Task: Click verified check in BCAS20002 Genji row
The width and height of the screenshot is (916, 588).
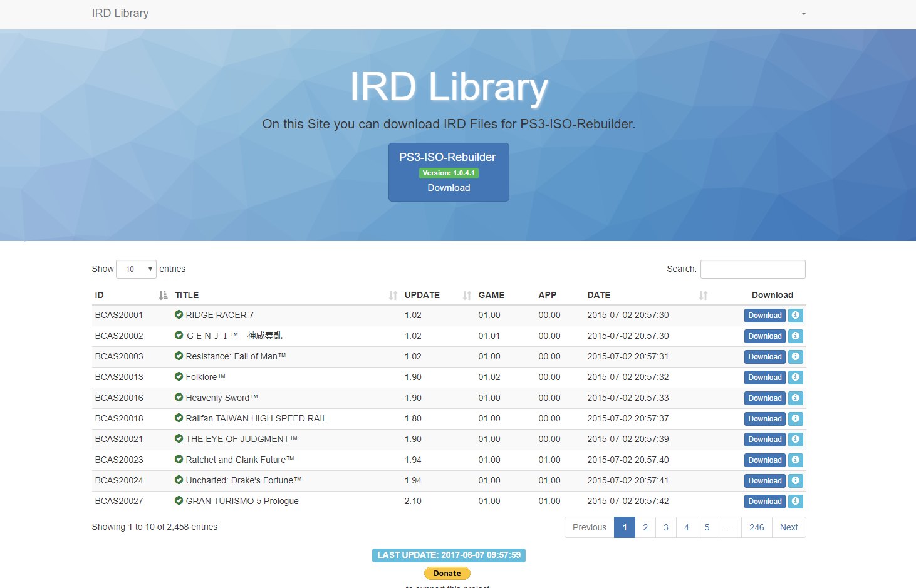Action: pos(179,335)
